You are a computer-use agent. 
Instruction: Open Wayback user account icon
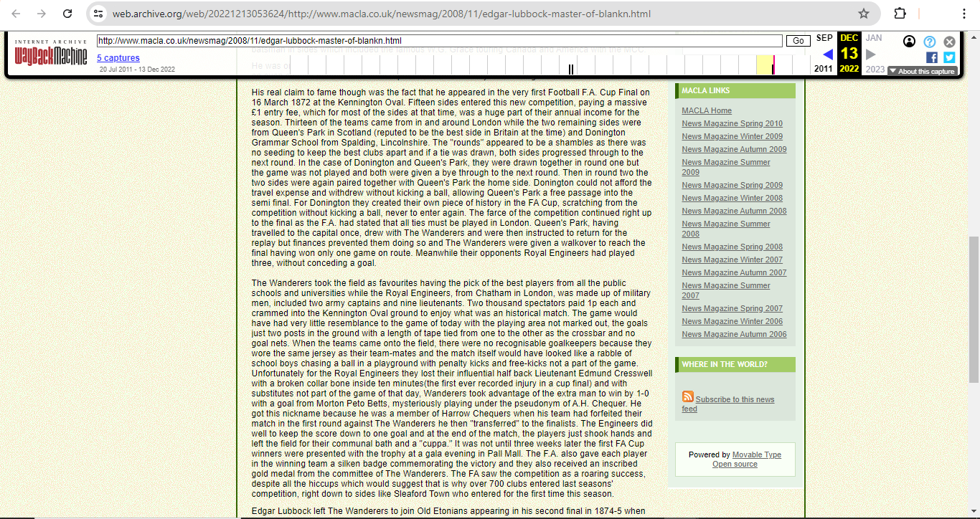(x=910, y=42)
